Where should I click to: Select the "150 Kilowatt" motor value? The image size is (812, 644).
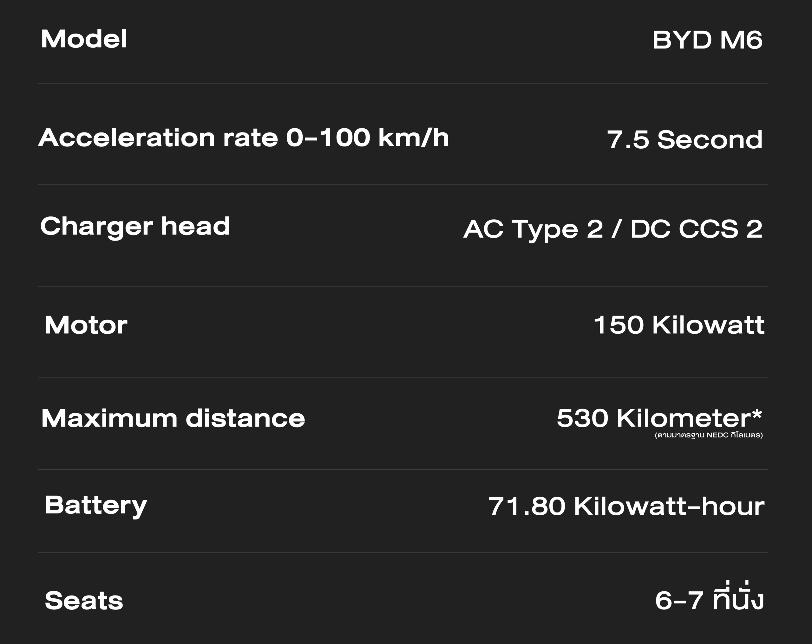[x=679, y=325]
